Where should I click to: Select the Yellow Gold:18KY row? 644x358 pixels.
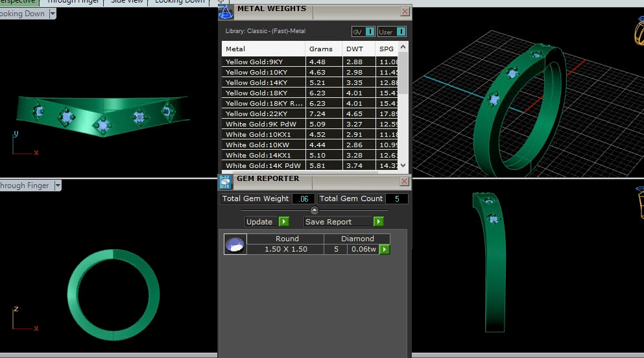[310, 93]
